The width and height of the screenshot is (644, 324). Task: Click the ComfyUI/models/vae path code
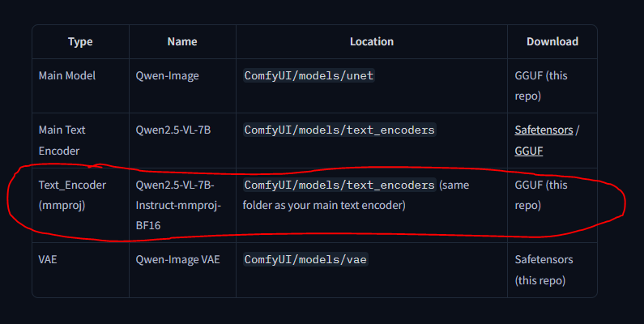pyautogui.click(x=305, y=259)
